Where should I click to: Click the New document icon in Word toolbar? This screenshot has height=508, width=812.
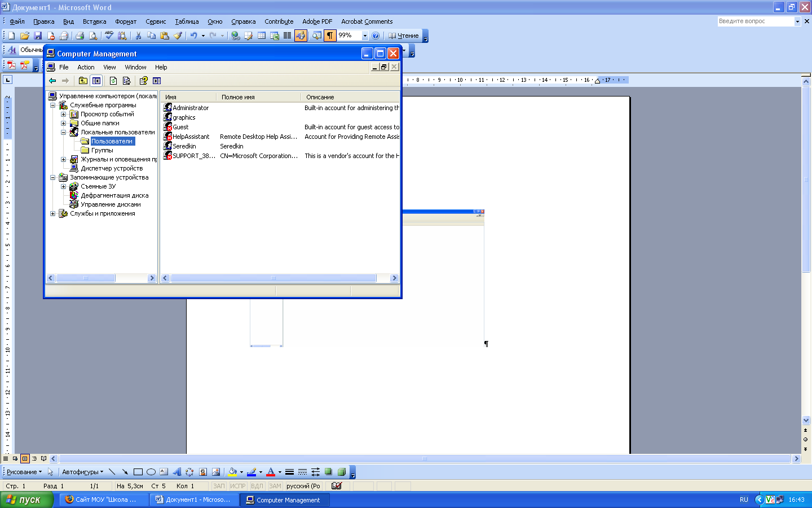[x=11, y=36]
